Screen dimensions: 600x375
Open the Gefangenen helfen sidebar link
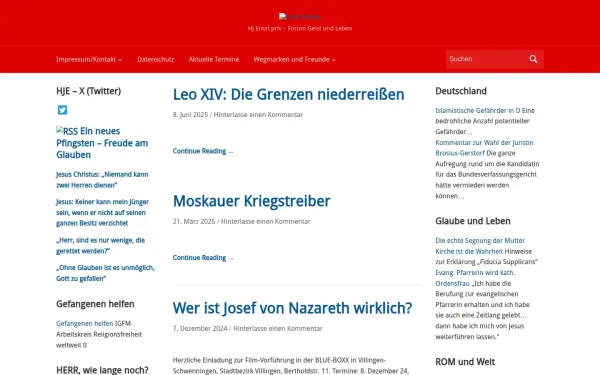[85, 324]
